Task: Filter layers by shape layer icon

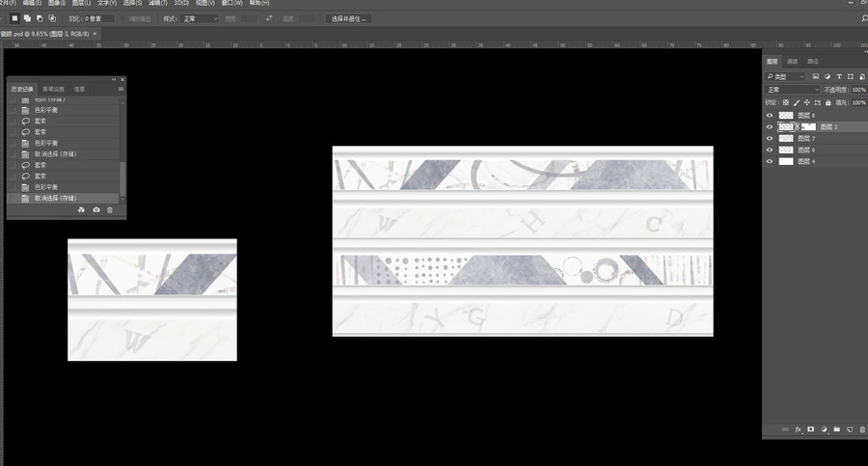Action: pos(851,76)
